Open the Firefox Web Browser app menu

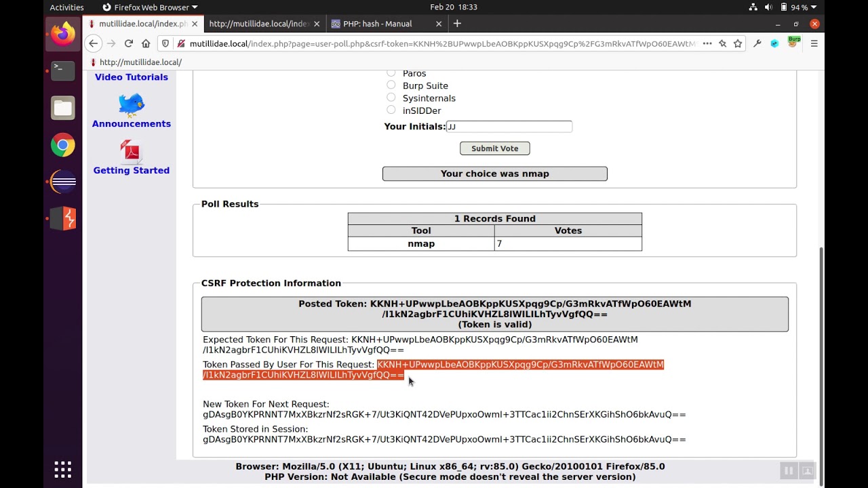pos(150,7)
